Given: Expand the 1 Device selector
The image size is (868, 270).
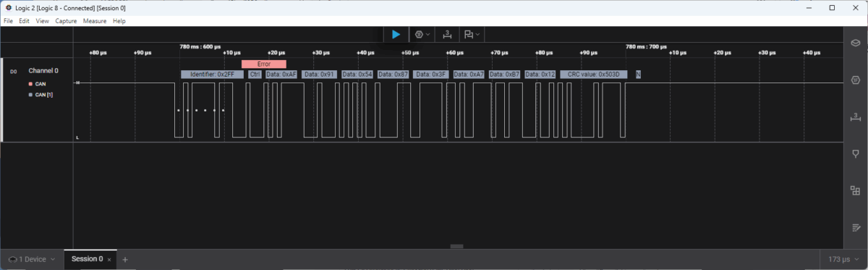Looking at the screenshot, I should click(x=31, y=259).
